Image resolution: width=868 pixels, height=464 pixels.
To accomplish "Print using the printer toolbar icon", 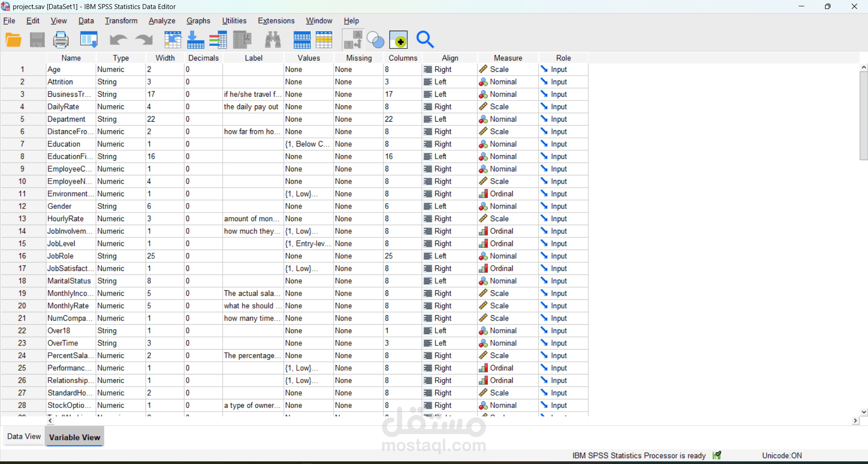I will click(x=61, y=40).
